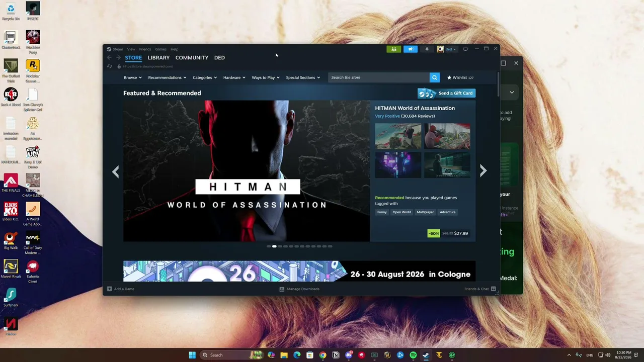Select THE FINALS desktop shortcut
This screenshot has height=362, width=644.
click(x=11, y=184)
